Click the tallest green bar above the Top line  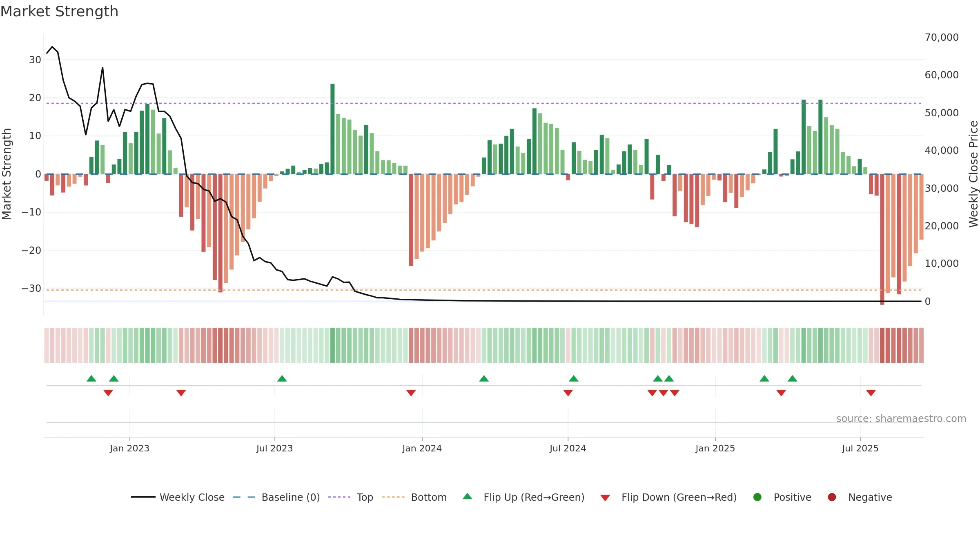tap(332, 129)
